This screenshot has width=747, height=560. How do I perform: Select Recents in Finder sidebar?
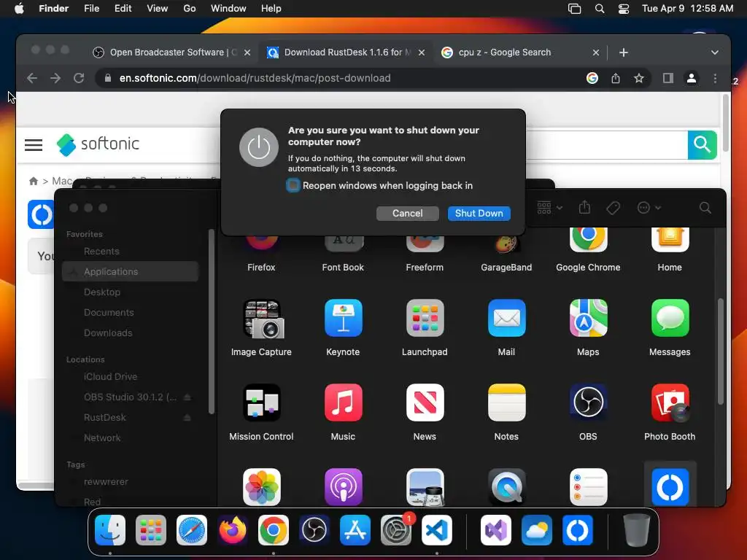[130, 251]
